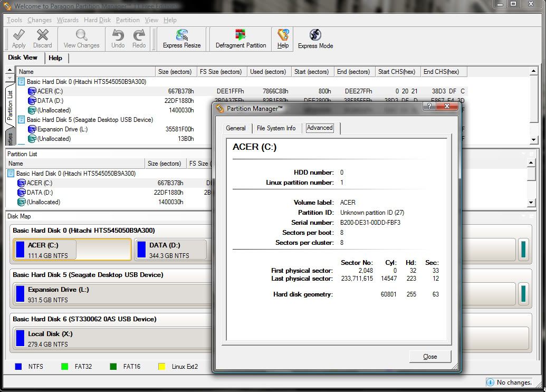Select the Disk View tab

tap(23, 58)
